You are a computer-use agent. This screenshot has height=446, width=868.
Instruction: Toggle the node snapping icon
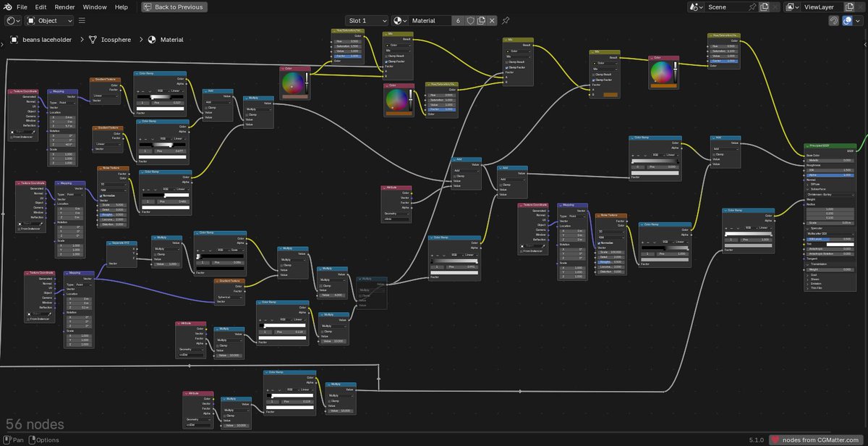(834, 21)
